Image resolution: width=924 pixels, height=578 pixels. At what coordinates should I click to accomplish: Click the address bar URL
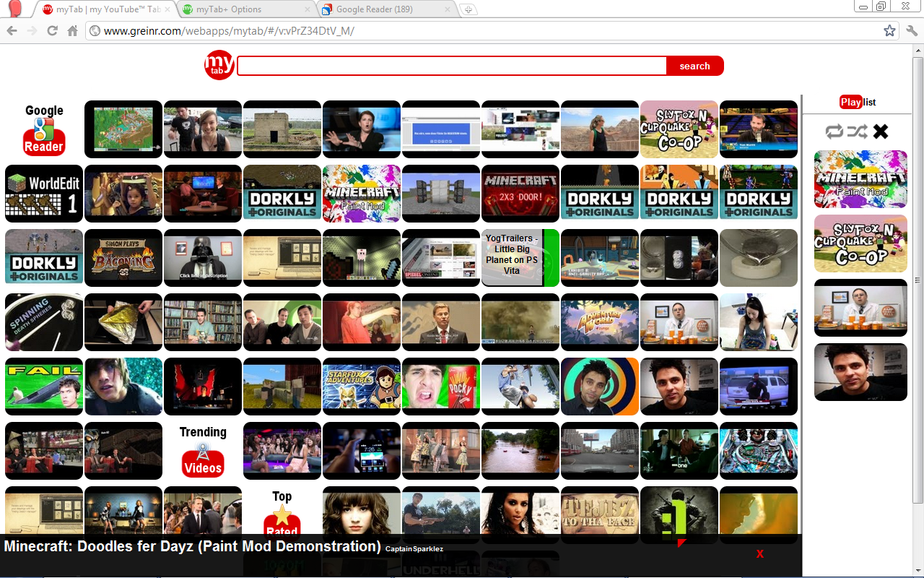click(229, 31)
